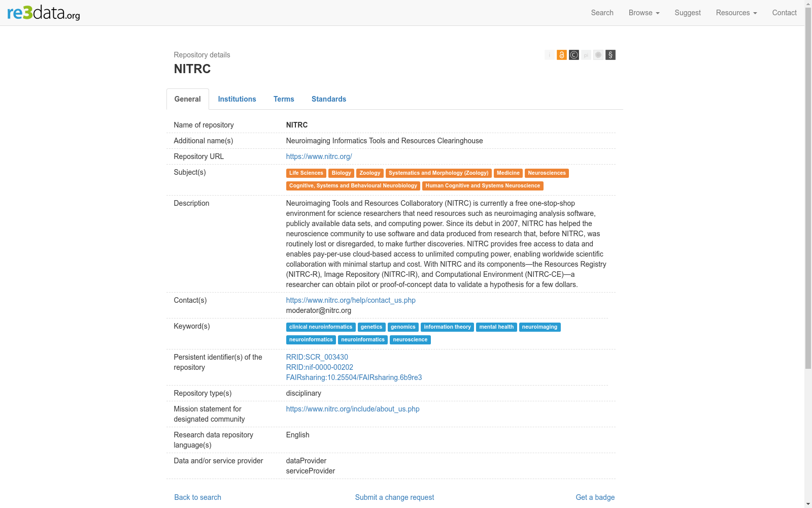Open the Contact page

[x=785, y=13]
